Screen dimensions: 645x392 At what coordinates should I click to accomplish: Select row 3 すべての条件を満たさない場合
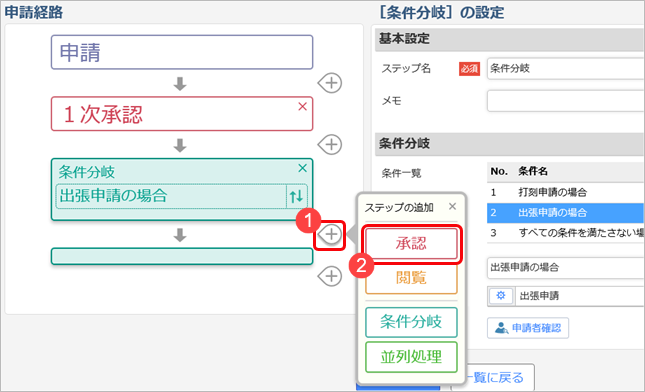coord(566,233)
